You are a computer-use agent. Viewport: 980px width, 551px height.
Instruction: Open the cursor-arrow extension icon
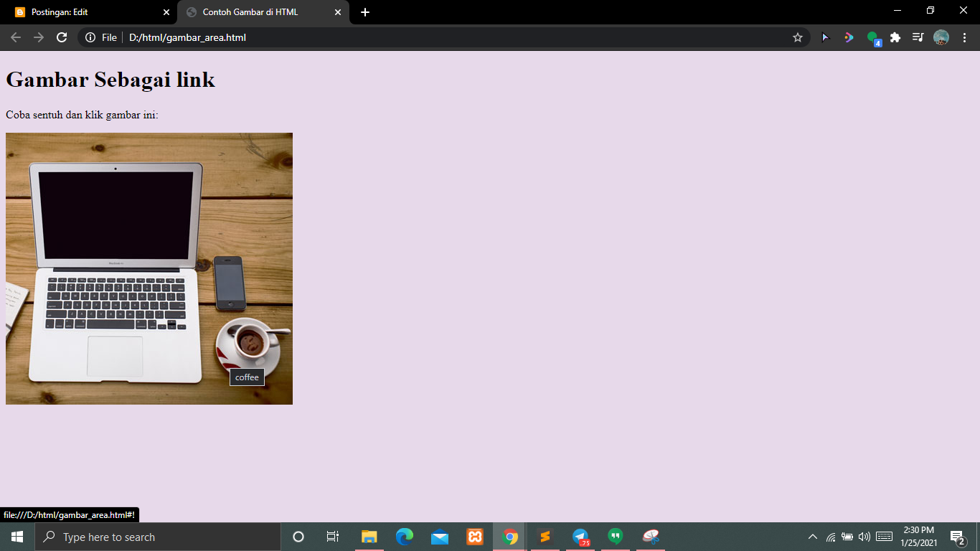pyautogui.click(x=825, y=37)
